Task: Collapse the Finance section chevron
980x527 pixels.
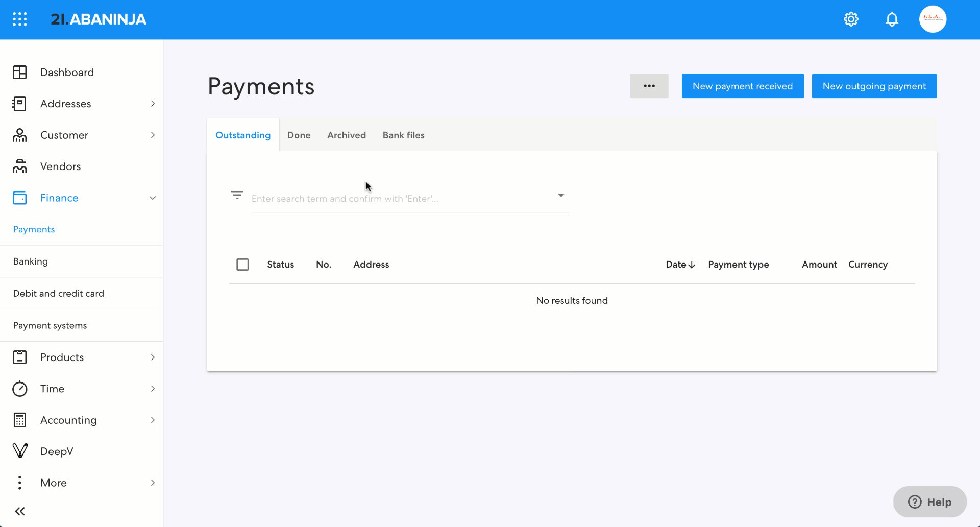Action: click(x=153, y=198)
